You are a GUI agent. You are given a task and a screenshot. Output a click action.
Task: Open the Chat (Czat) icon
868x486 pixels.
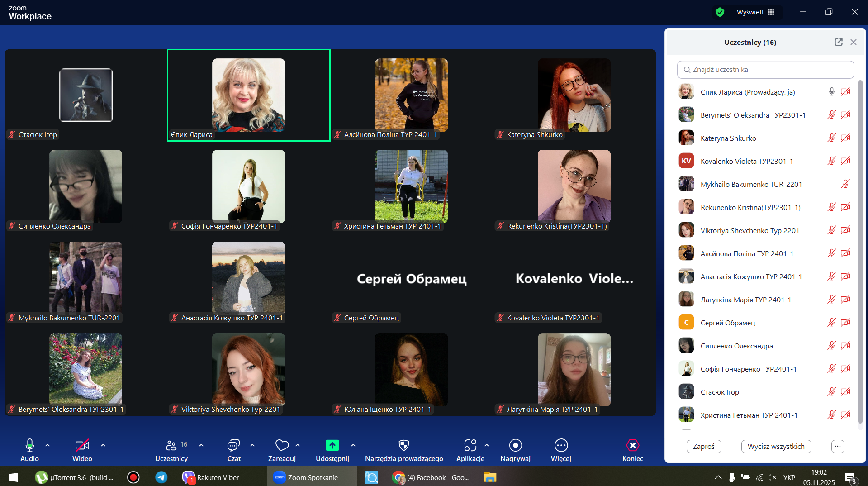(x=233, y=446)
